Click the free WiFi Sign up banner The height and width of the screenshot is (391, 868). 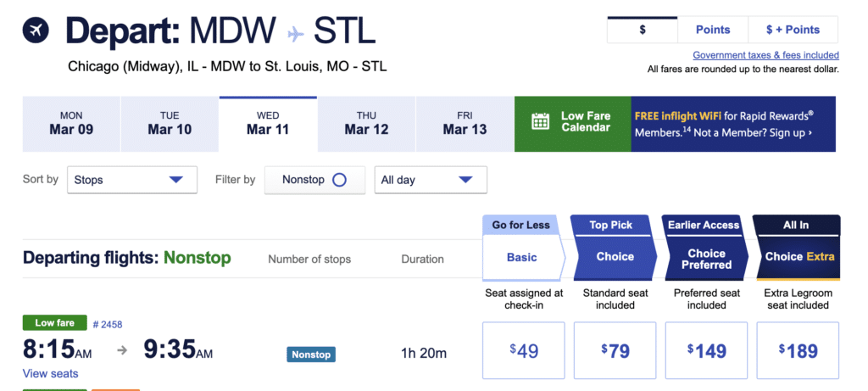[x=733, y=124]
